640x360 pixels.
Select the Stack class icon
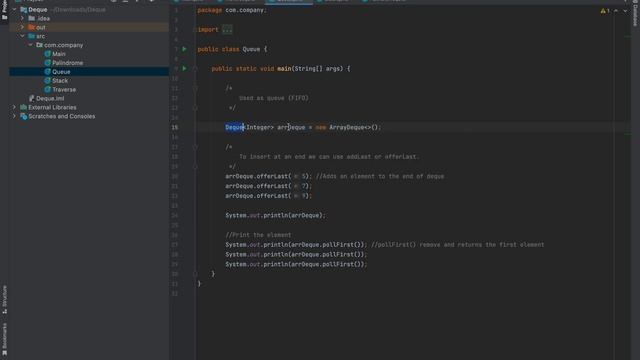coord(48,80)
